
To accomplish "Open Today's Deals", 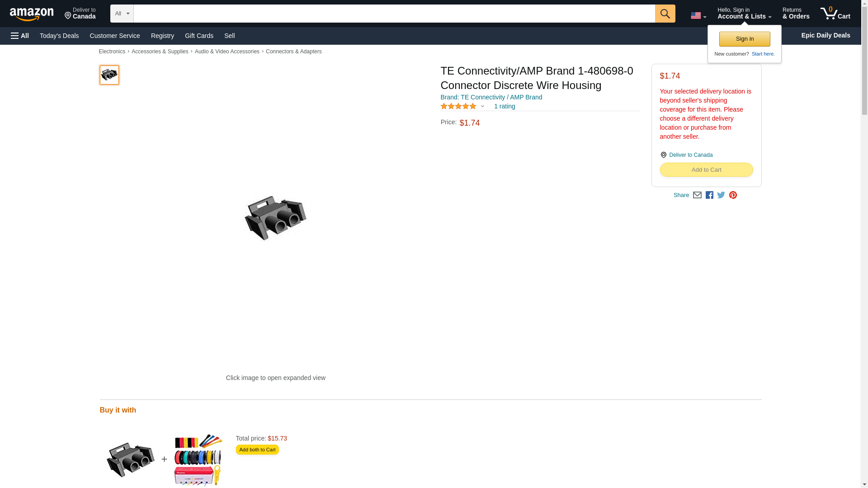I will click(59, 36).
